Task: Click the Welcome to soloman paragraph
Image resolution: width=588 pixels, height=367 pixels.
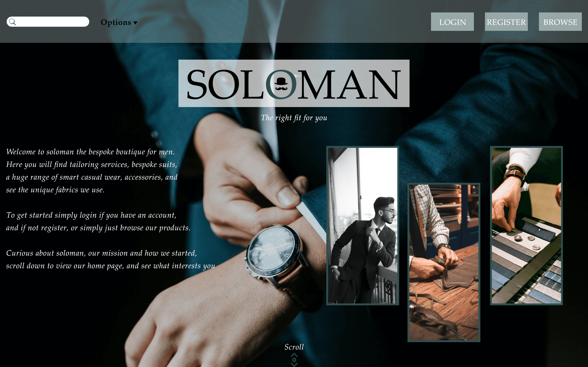Action: click(x=92, y=171)
